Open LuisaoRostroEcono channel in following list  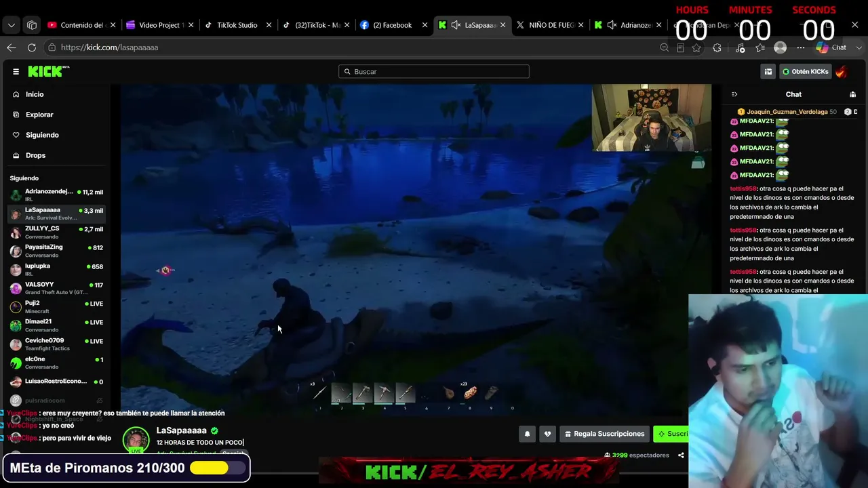[x=57, y=382]
